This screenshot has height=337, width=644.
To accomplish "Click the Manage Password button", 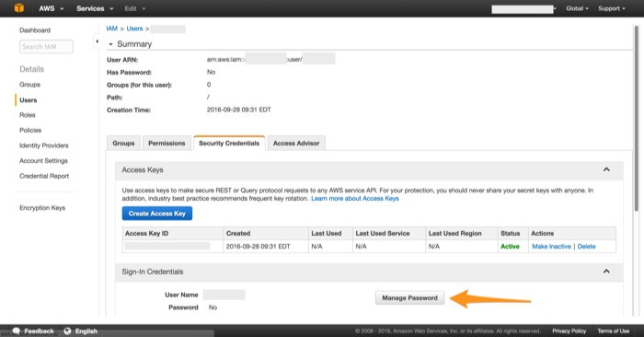I will 409,298.
